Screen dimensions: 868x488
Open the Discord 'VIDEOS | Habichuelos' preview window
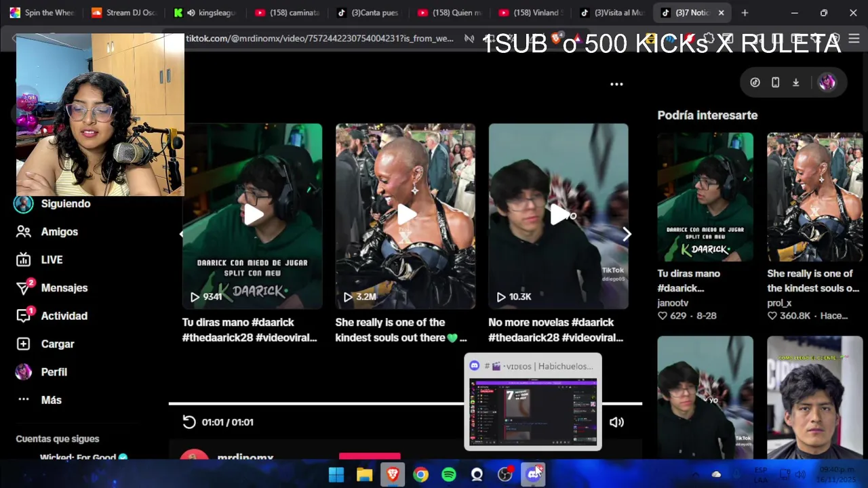pos(533,402)
